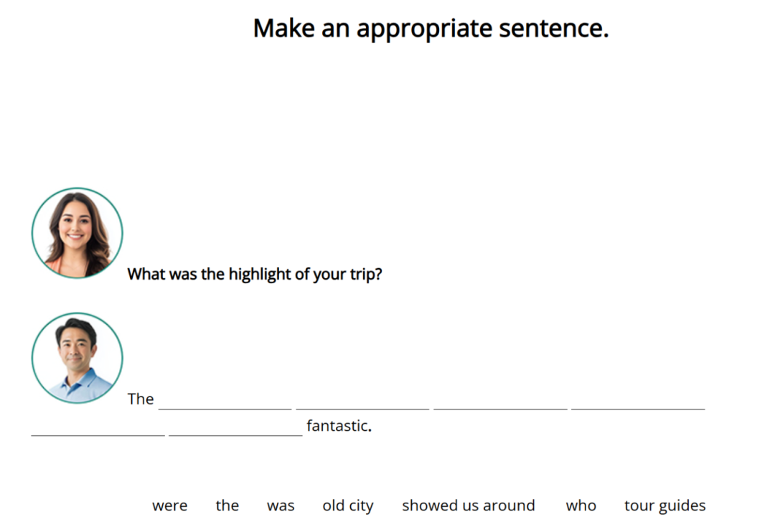
Task: Select the lowercase 'the' word tile
Action: click(227, 505)
